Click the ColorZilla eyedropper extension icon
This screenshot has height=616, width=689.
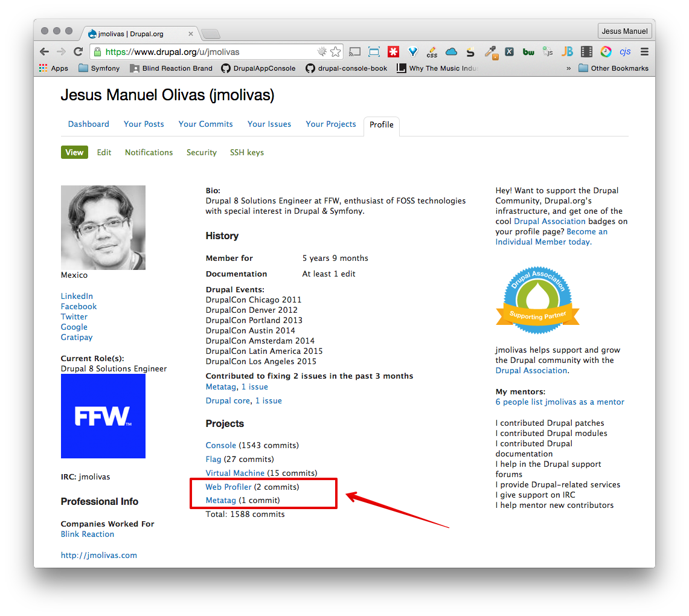tap(490, 52)
